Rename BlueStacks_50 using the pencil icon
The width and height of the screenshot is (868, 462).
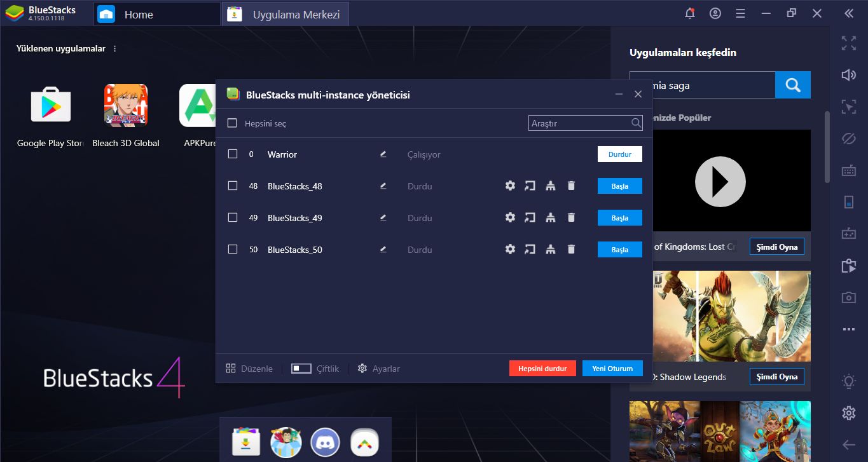click(383, 249)
